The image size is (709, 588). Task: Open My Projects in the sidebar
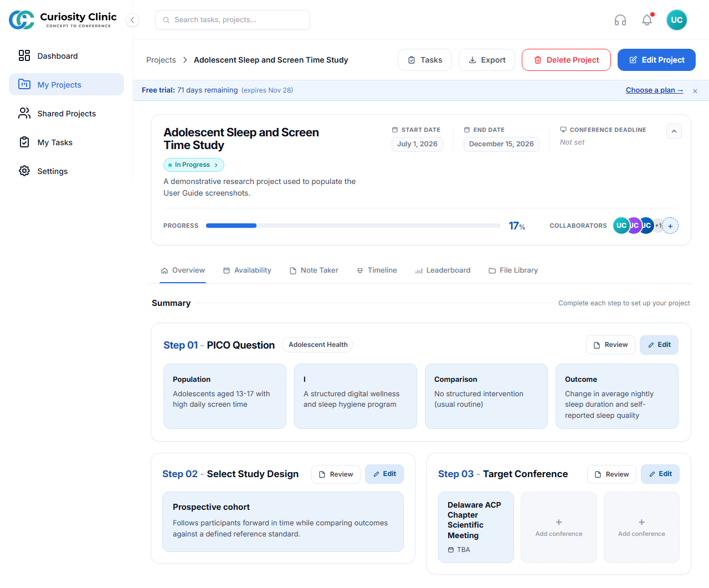point(66,85)
